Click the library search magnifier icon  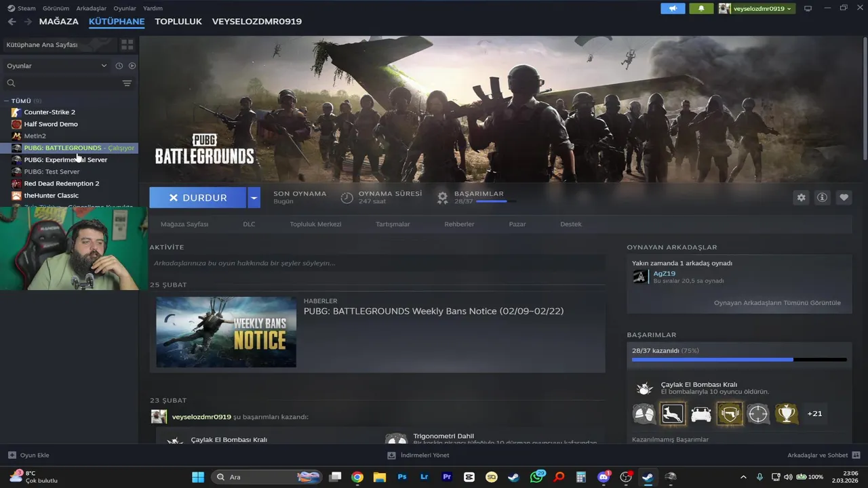coord(11,83)
